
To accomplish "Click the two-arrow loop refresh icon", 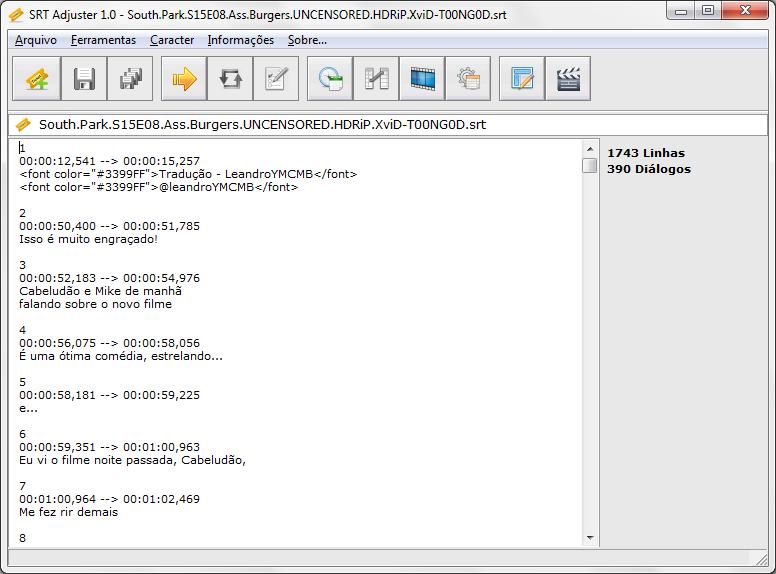I will click(x=230, y=79).
